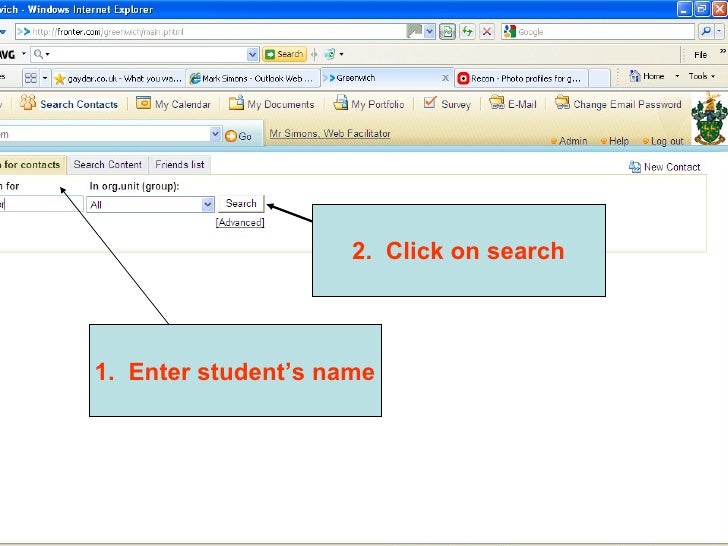
Task: Open My Portfolio
Action: pos(369,104)
